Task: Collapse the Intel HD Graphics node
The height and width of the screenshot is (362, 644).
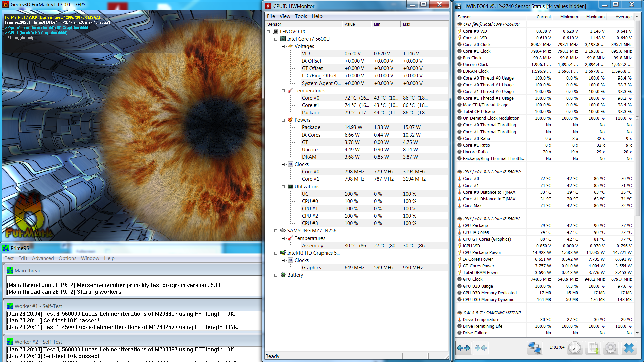Action: [x=276, y=253]
